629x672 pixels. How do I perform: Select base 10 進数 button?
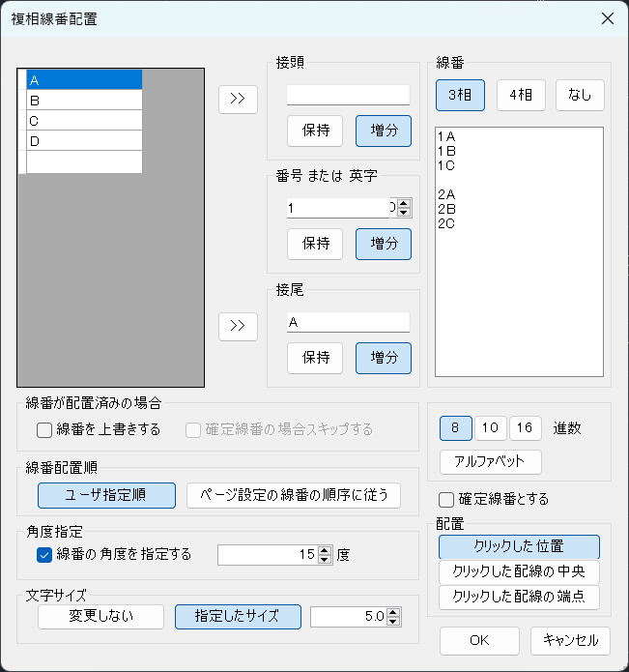pos(490,428)
